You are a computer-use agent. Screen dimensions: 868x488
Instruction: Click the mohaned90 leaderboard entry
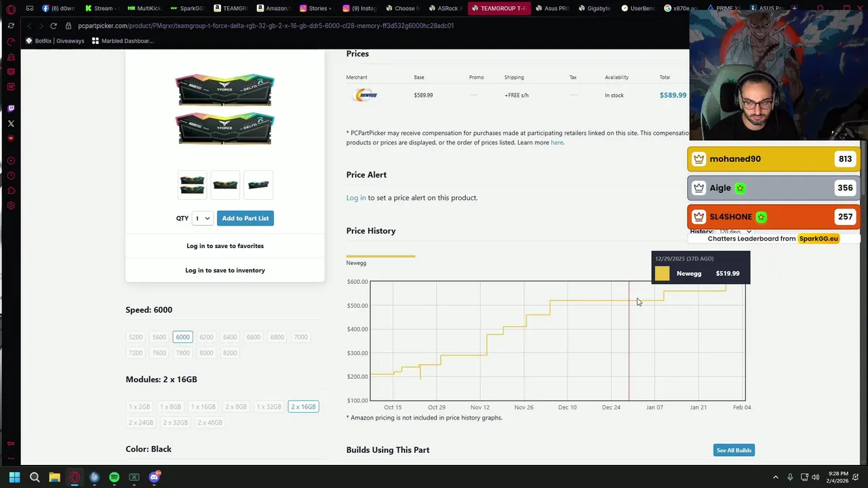coord(774,159)
